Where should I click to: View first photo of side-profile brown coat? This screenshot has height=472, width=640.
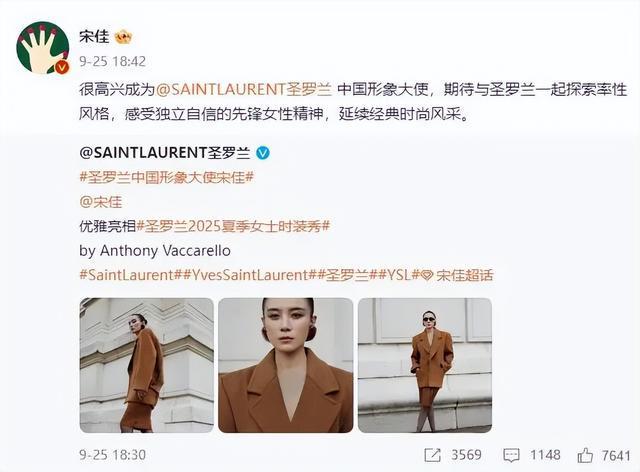point(147,365)
